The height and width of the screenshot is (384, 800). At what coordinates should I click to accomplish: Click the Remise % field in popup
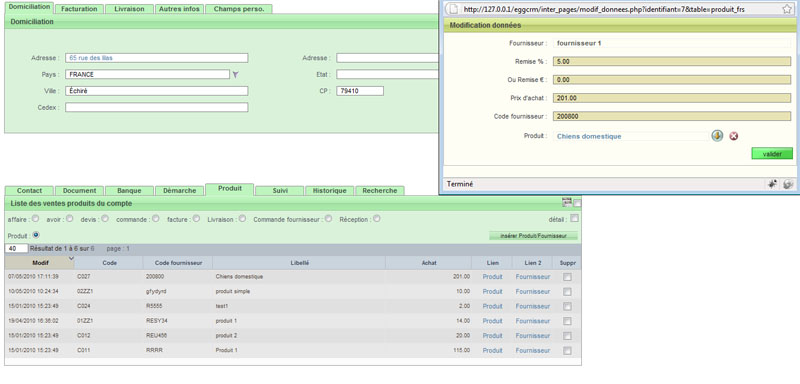click(x=672, y=62)
